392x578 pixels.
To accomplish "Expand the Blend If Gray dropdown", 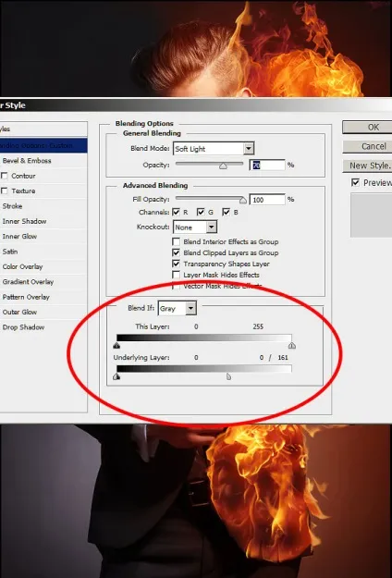I will [x=177, y=309].
